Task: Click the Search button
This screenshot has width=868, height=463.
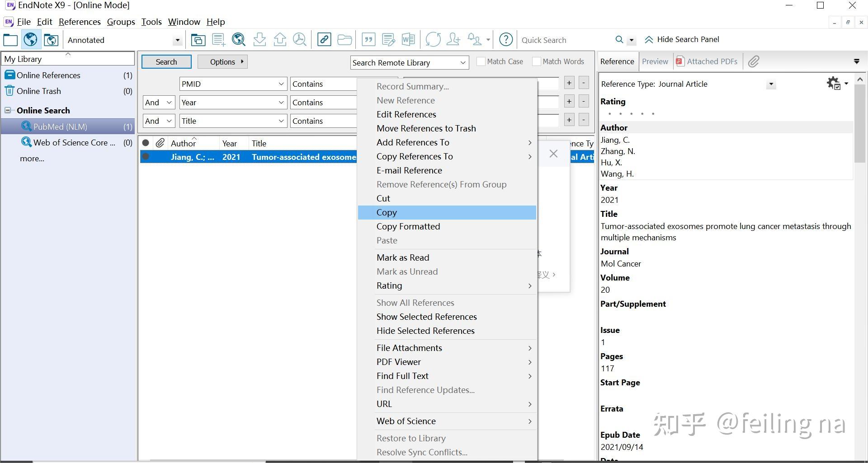Action: (166, 62)
